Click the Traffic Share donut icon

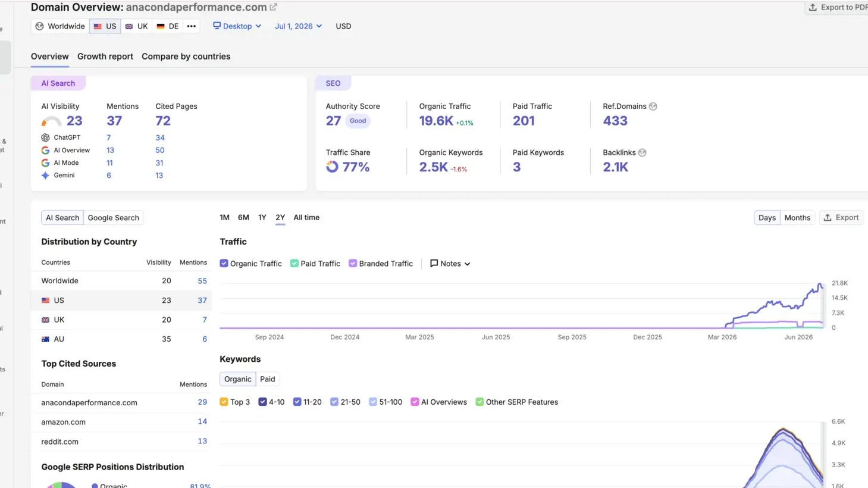pyautogui.click(x=332, y=167)
